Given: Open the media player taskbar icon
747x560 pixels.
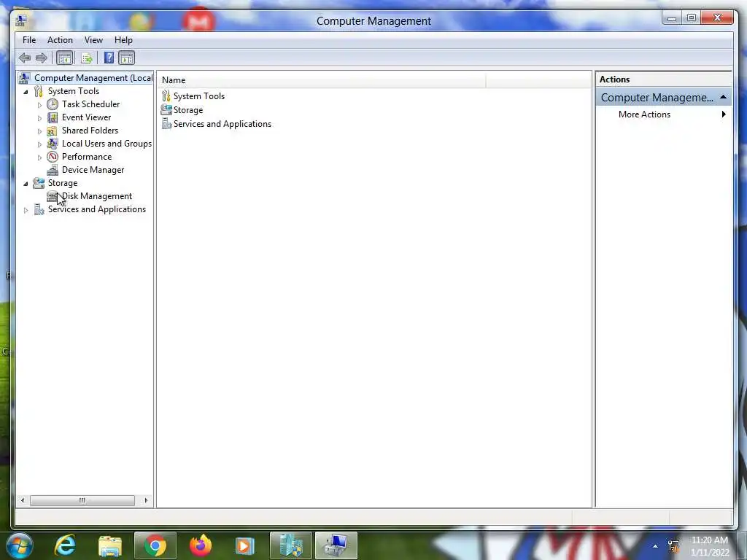Looking at the screenshot, I should click(245, 545).
